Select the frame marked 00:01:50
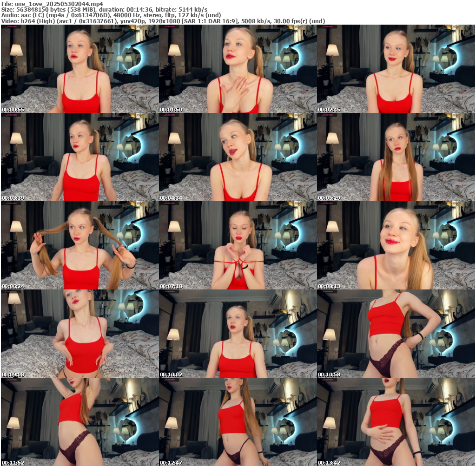The width and height of the screenshot is (476, 466). click(x=238, y=69)
